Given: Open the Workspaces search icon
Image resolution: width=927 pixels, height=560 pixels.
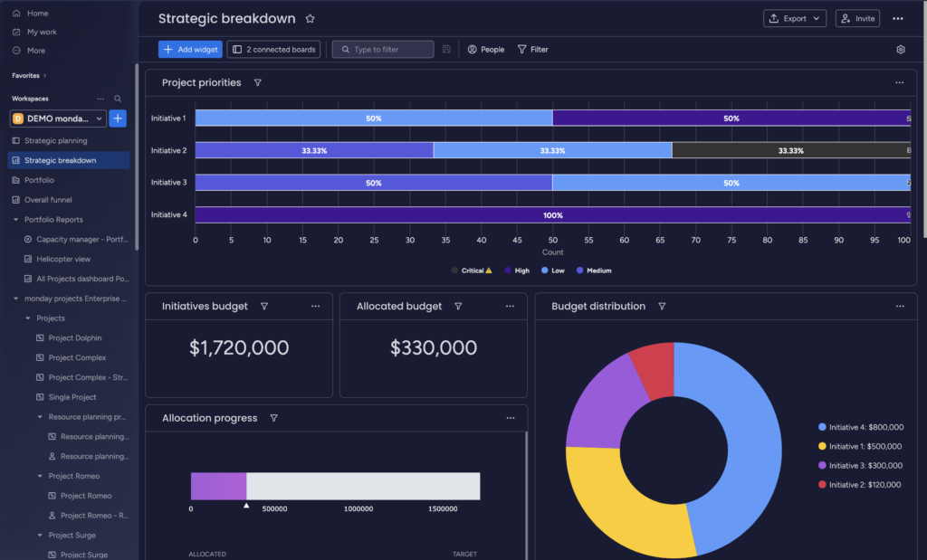Looking at the screenshot, I should [x=118, y=98].
